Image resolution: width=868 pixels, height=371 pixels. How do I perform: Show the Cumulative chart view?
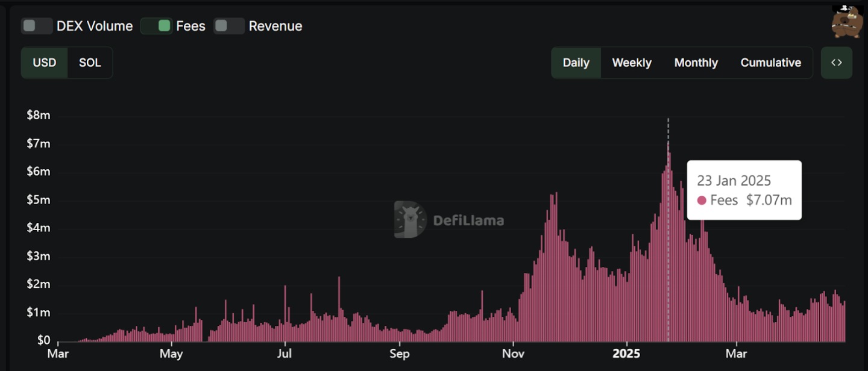(770, 63)
